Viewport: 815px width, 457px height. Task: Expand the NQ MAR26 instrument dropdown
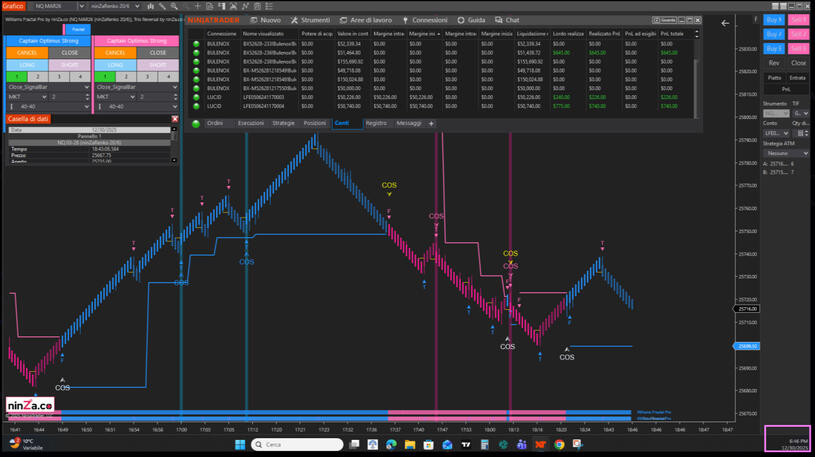82,6
